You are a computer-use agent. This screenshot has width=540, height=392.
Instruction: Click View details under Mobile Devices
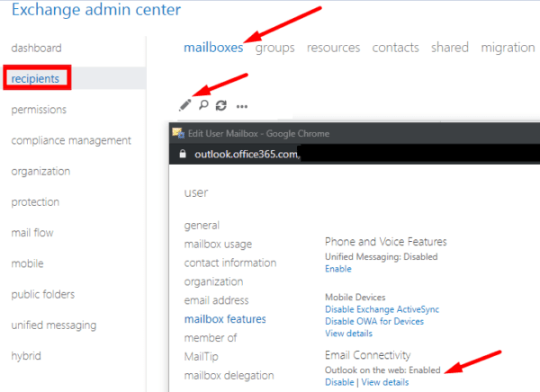[x=349, y=334]
